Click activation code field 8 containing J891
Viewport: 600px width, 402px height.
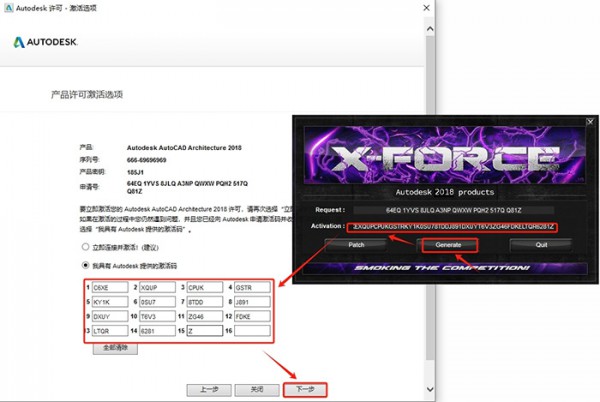click(252, 302)
